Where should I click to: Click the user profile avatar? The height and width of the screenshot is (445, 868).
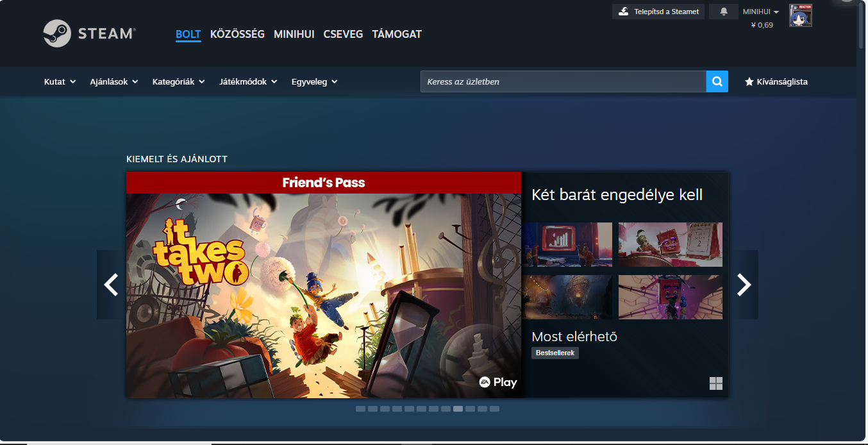800,15
